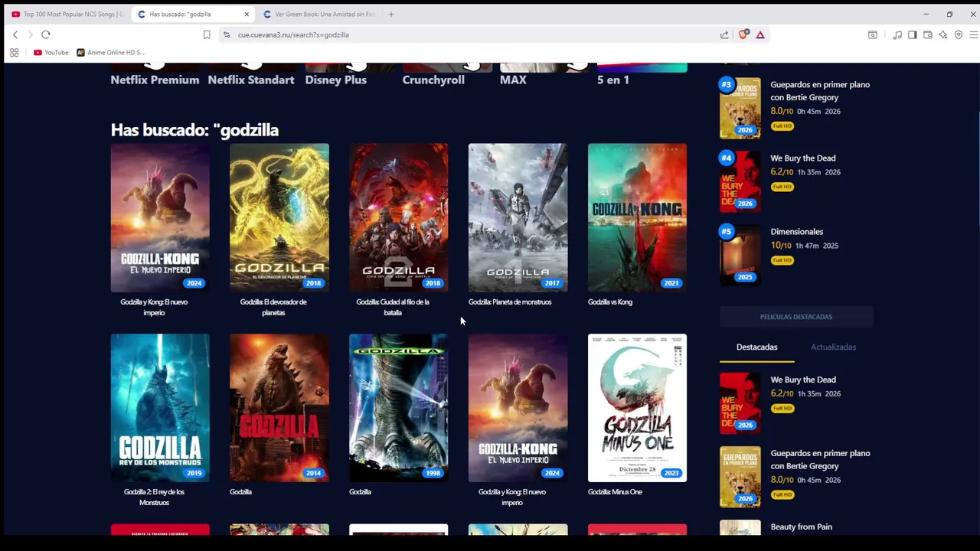
Task: Open Netflix Premium offer
Action: coord(155,80)
